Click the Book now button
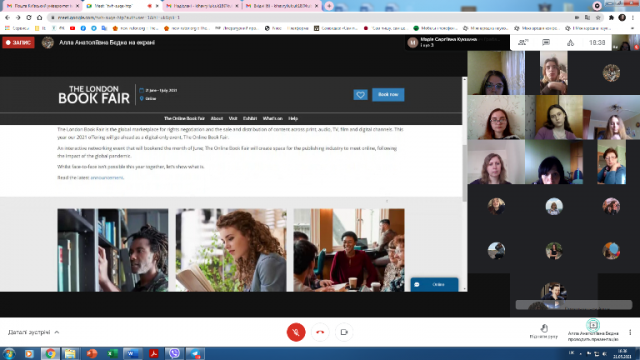Image resolution: width=640 pixels, height=360 pixels. click(x=388, y=94)
